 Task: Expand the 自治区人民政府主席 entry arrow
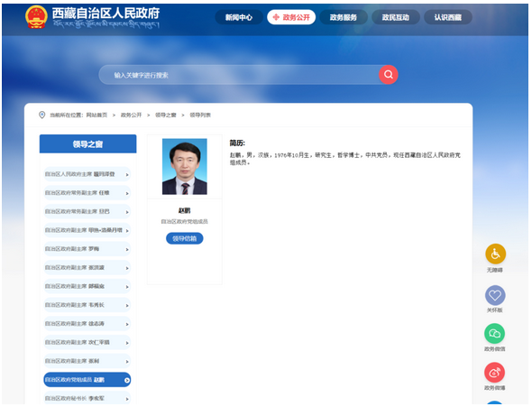tap(127, 174)
